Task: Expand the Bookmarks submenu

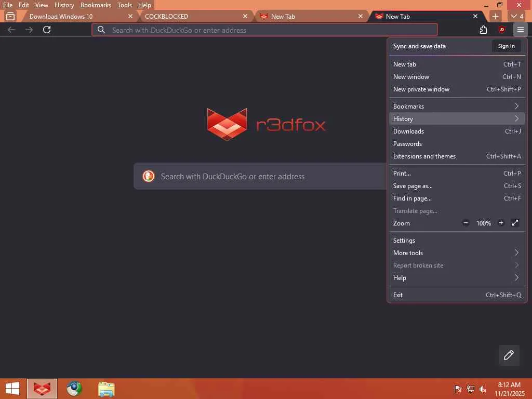Action: tap(457, 106)
